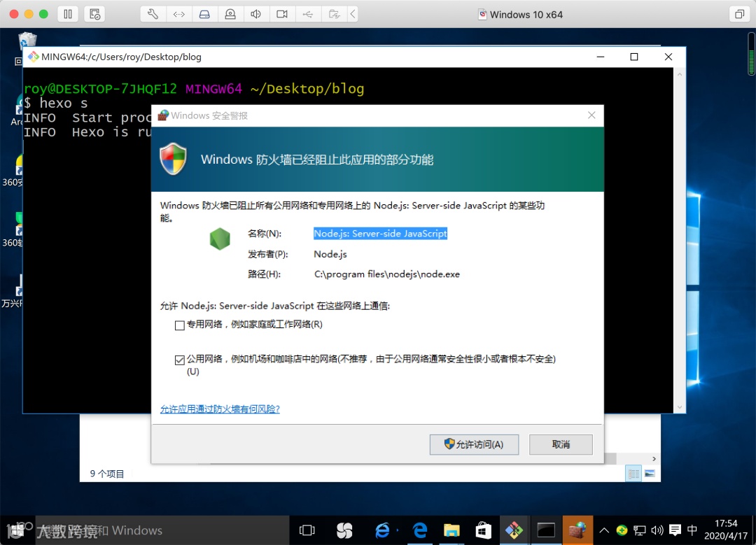Toggle the VM sound device icon

256,14
